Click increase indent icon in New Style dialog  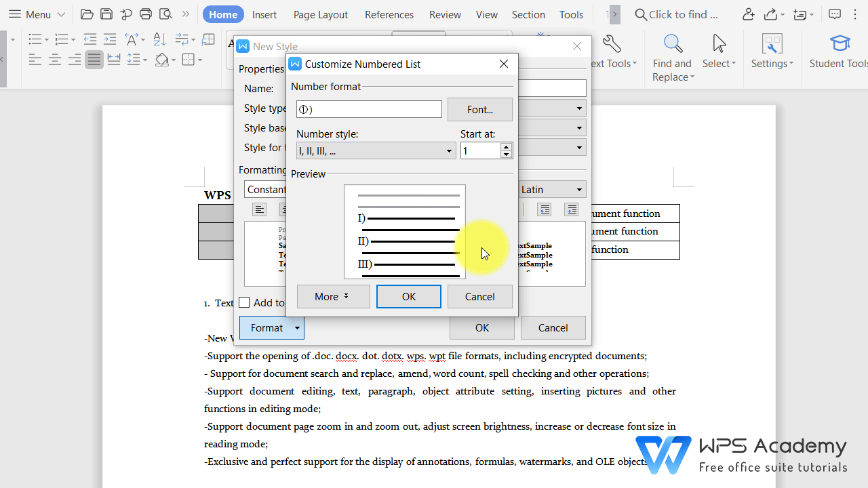click(x=572, y=210)
